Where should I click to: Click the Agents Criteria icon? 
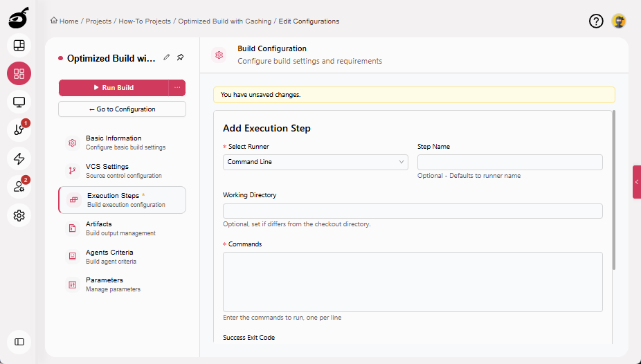point(73,256)
